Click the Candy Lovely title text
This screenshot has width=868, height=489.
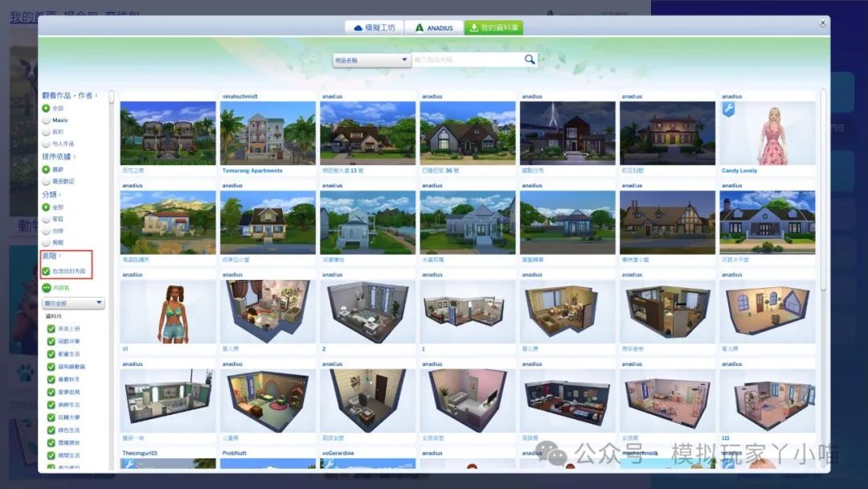[x=739, y=171]
